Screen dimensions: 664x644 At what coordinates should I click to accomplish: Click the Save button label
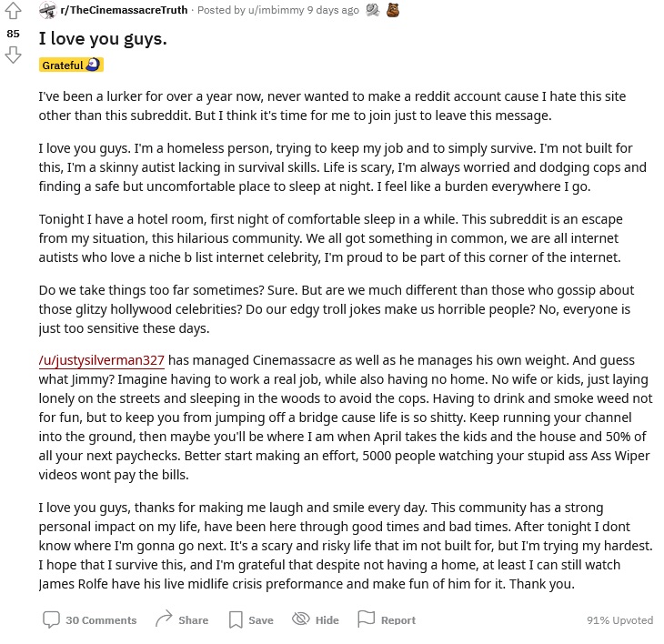pos(261,620)
